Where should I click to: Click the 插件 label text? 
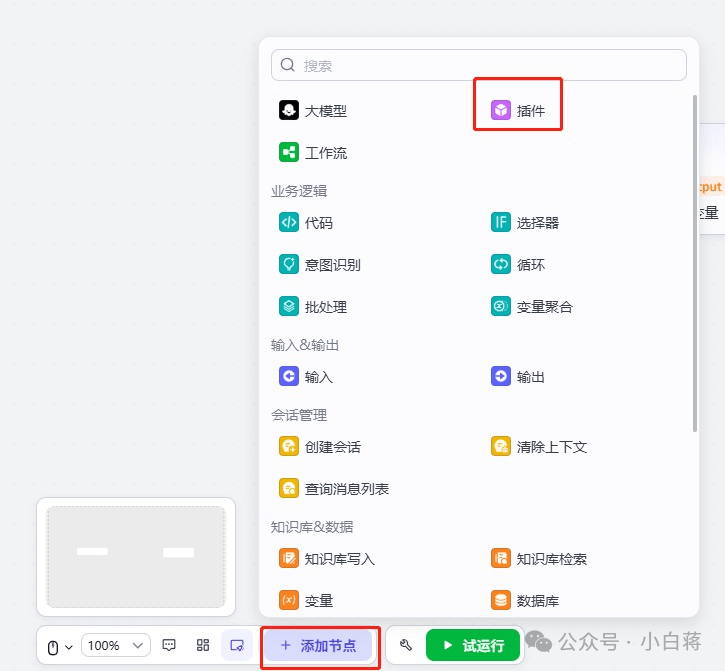point(531,111)
